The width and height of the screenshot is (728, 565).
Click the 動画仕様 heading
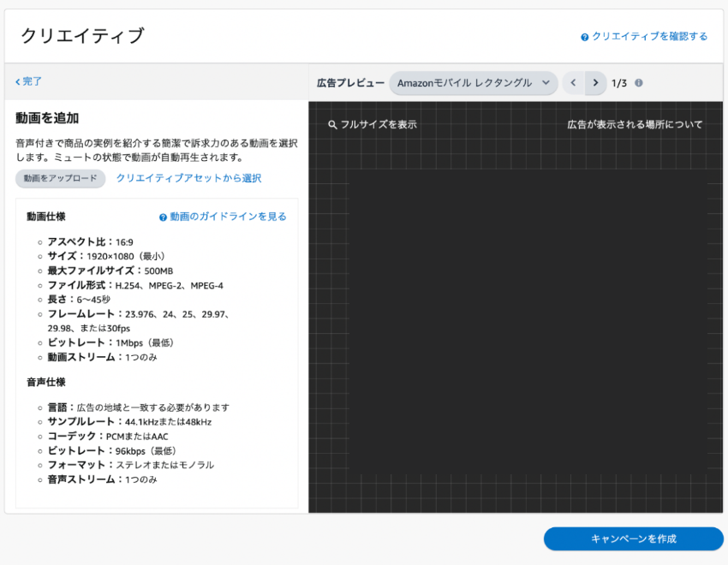[x=46, y=217]
